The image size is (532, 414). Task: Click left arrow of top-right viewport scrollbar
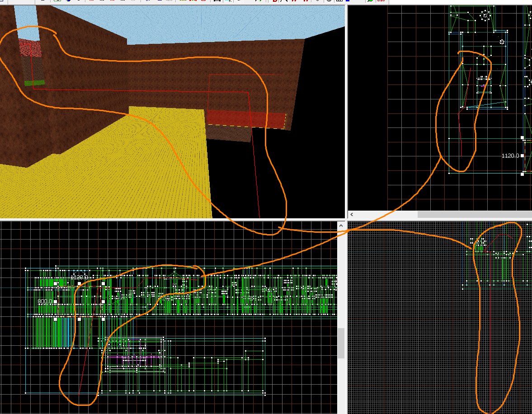352,214
